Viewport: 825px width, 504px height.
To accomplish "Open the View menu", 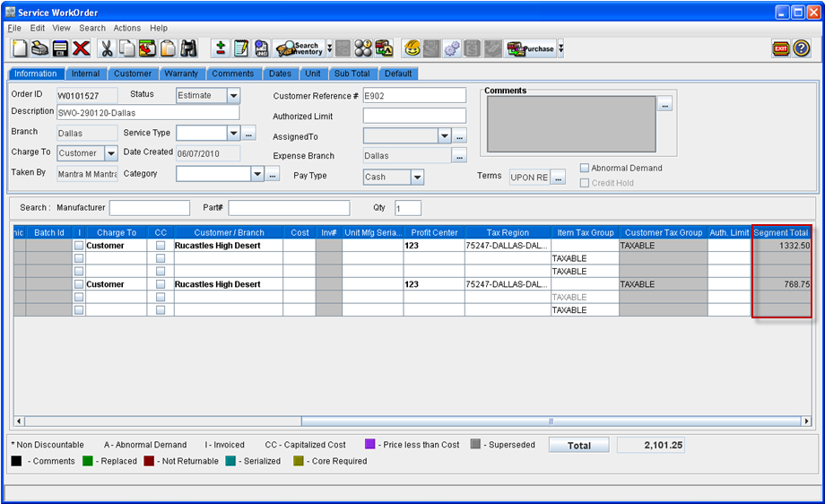I will click(x=61, y=28).
